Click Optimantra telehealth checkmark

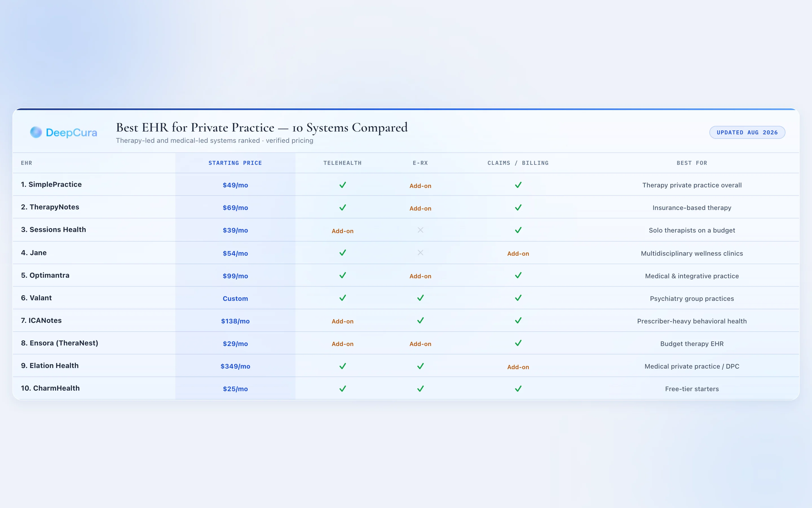tap(342, 275)
